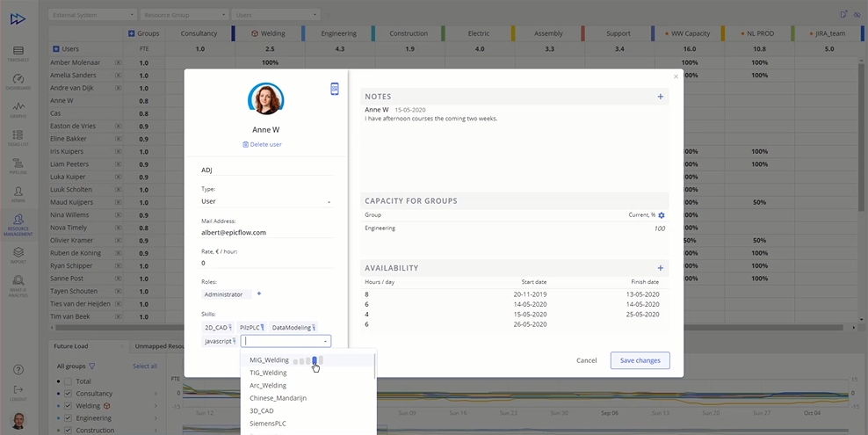Collapse the Skills selection dropdown arrow
Image resolution: width=868 pixels, height=435 pixels.
pyautogui.click(x=326, y=341)
